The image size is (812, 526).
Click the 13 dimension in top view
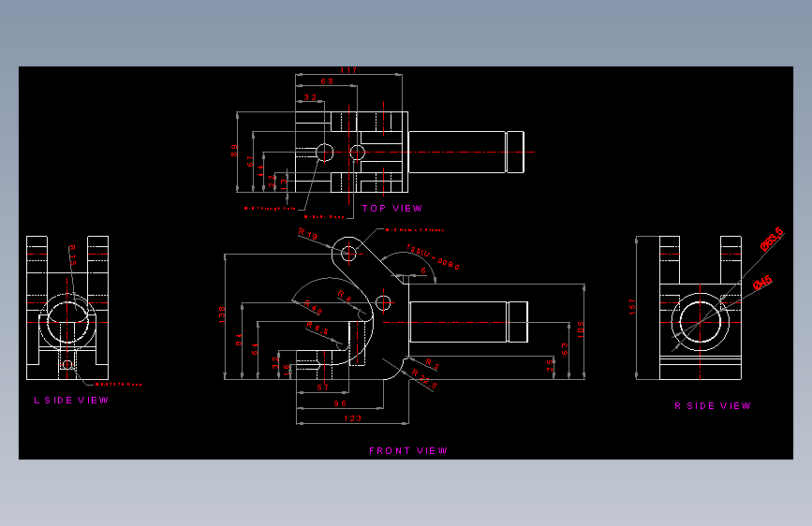(x=284, y=184)
